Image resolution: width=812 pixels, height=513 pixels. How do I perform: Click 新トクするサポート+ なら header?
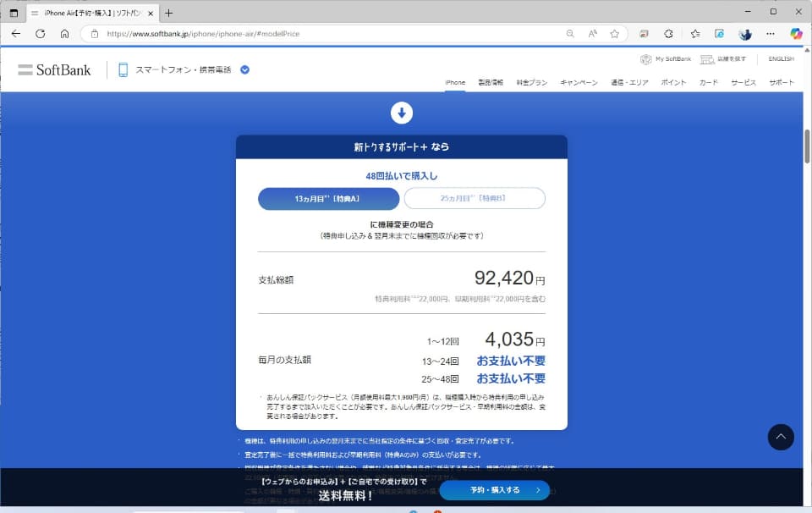click(x=401, y=147)
